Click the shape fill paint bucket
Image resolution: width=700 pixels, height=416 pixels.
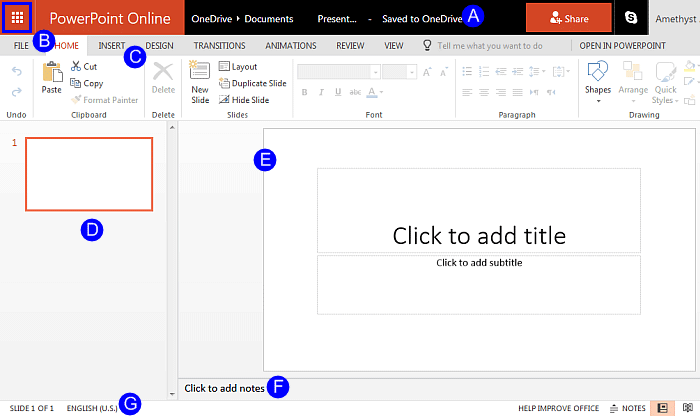click(690, 66)
